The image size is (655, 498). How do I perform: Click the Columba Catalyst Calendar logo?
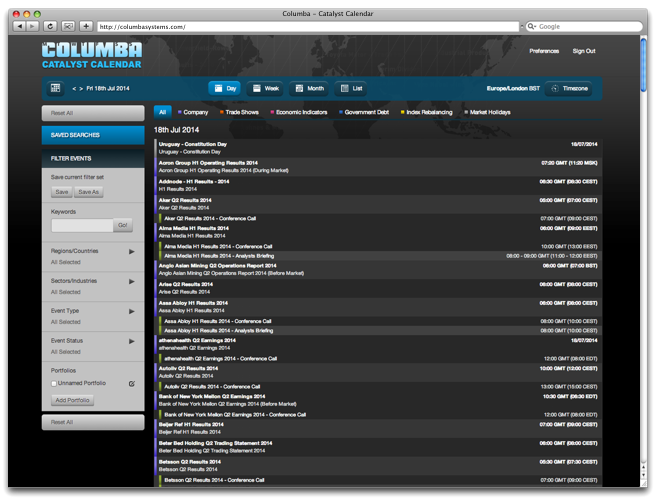pyautogui.click(x=92, y=55)
